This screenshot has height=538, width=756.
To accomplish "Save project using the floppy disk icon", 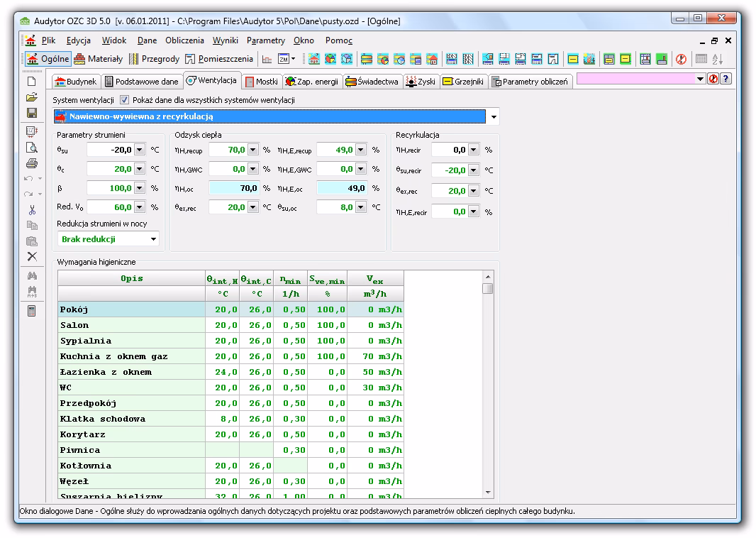I will [31, 113].
